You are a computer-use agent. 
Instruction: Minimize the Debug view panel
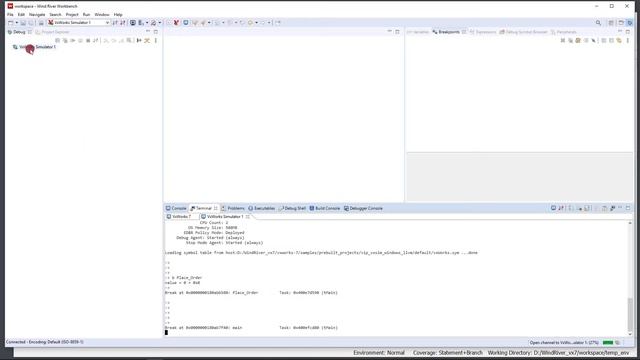tap(148, 31)
